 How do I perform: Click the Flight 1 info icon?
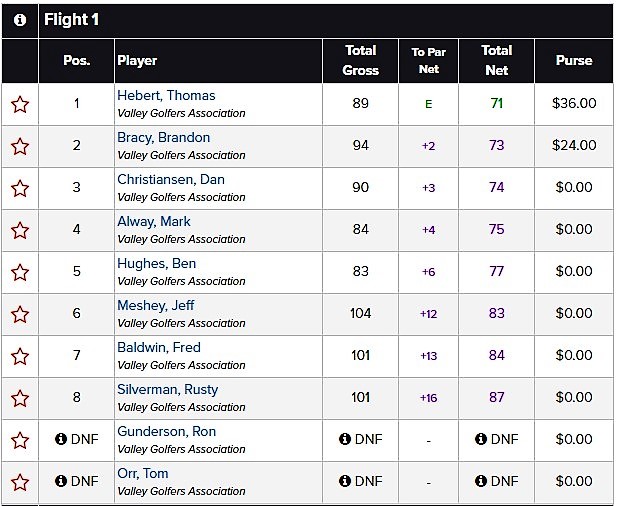coord(19,20)
